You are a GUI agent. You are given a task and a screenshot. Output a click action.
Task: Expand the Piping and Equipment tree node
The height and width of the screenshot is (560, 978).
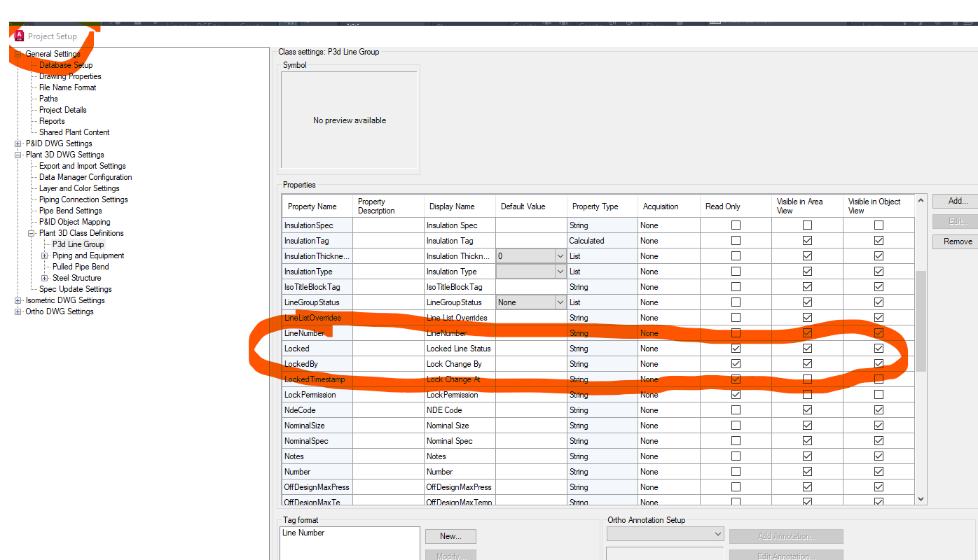click(45, 255)
